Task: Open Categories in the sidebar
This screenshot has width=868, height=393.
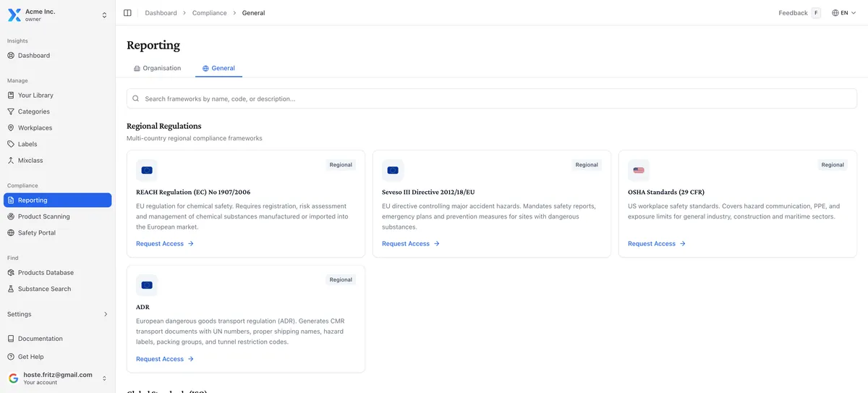Action: [x=58, y=111]
